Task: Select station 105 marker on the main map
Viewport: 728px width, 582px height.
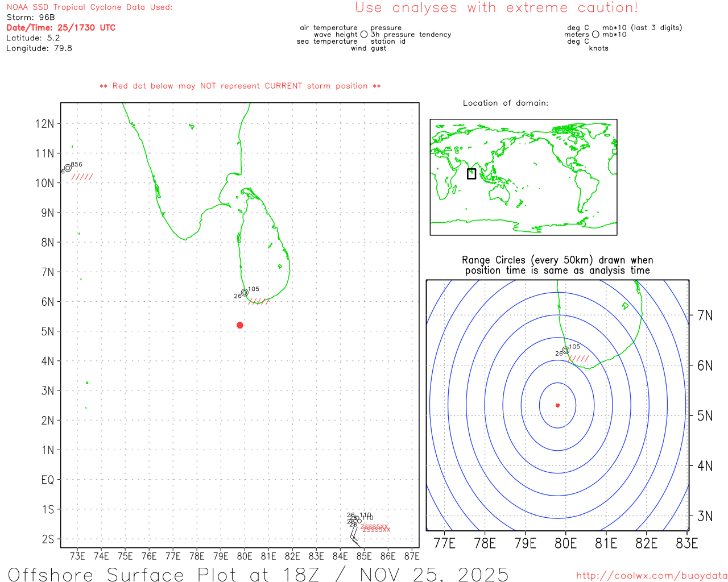Action: point(245,293)
